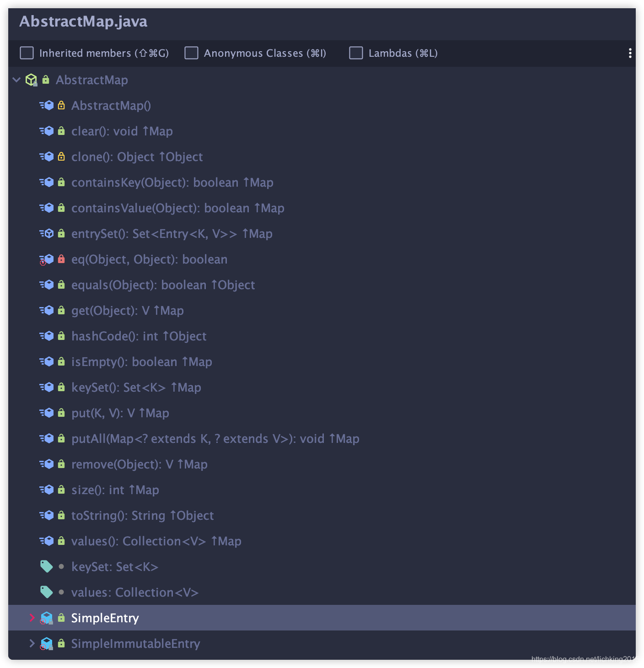
Task: Select entrySet(): Set<Entry<K, V>> method
Action: point(172,234)
